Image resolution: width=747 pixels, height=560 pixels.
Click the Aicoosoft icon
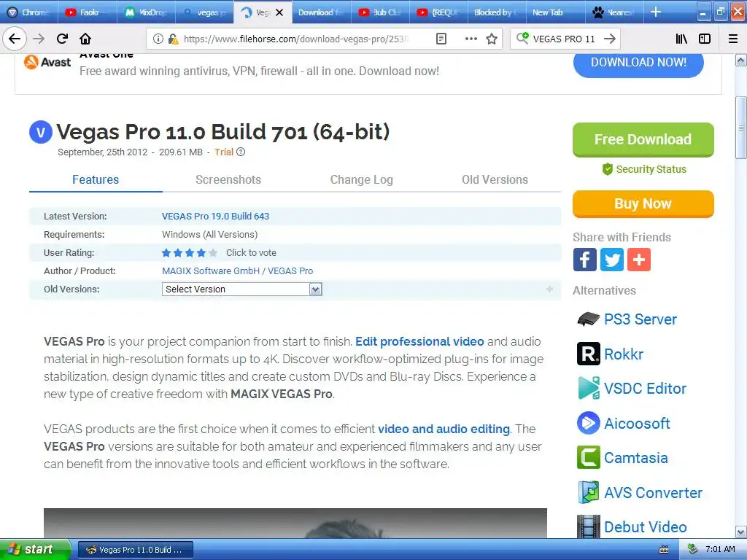point(589,423)
